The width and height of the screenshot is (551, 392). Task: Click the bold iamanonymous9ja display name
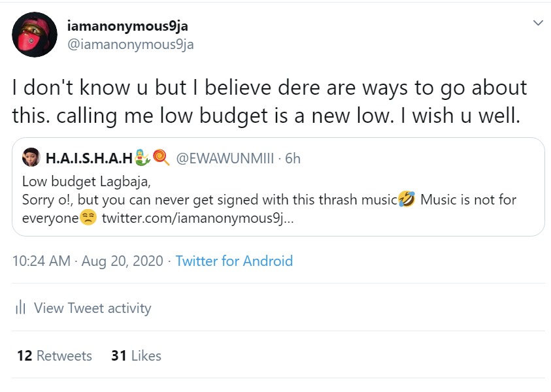click(x=127, y=26)
